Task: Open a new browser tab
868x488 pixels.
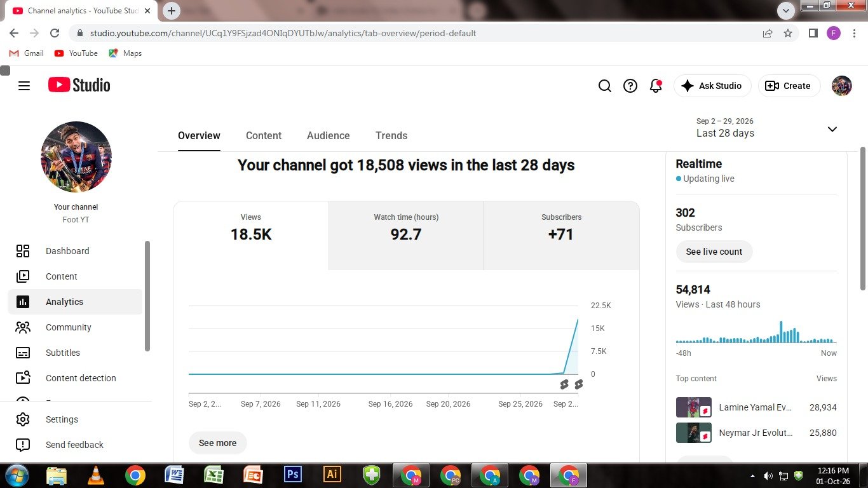Action: 172,10
